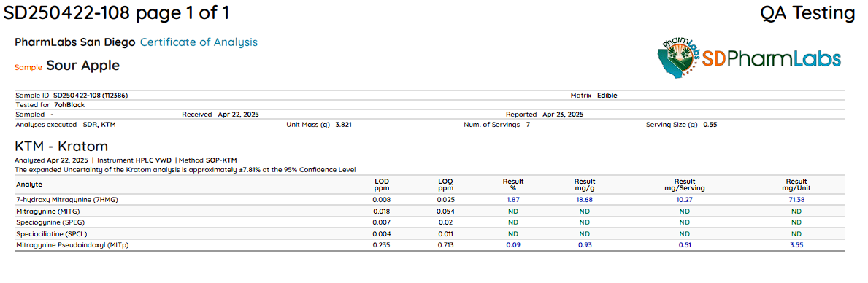Click the Matrix value Edible

(607, 95)
